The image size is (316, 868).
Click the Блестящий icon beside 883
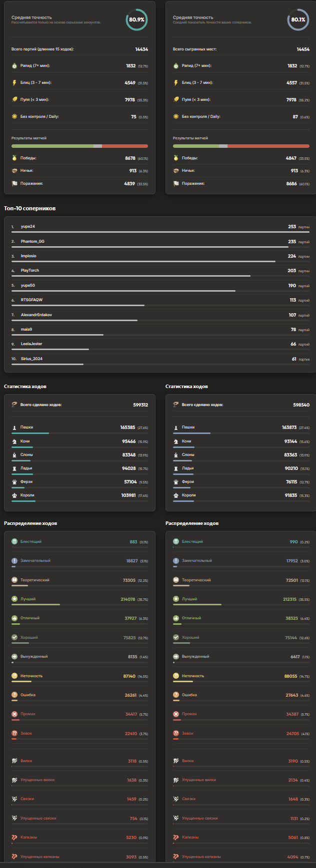pos(14,541)
